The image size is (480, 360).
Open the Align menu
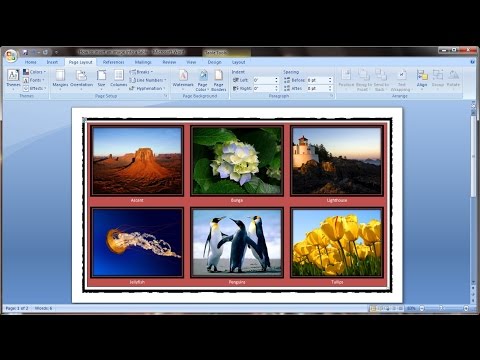[x=422, y=79]
